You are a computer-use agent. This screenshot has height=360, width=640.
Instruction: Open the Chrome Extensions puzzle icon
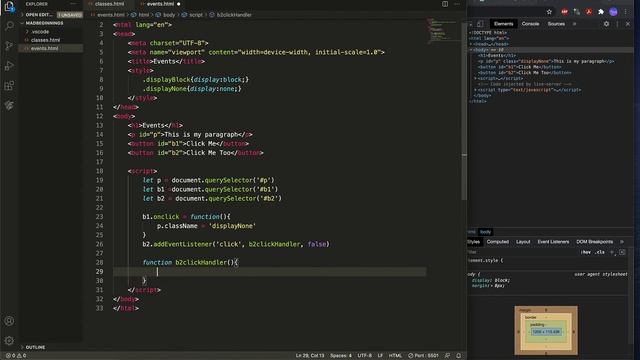[x=601, y=12]
